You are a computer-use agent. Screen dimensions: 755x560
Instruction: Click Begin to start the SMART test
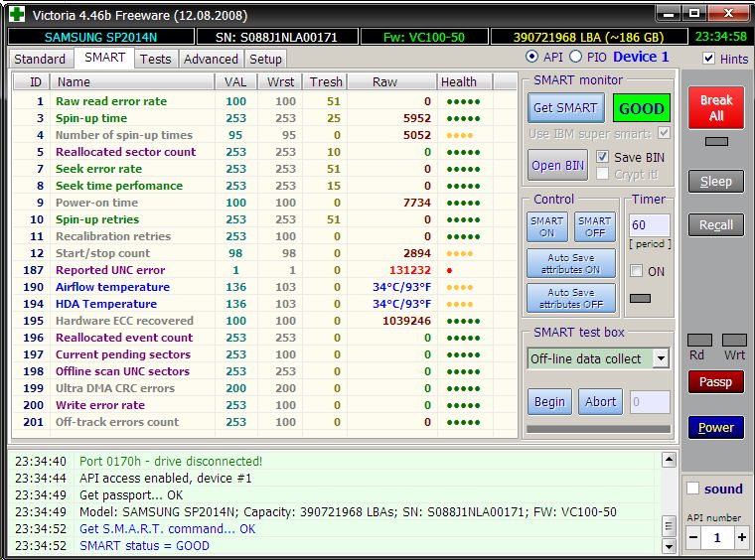[549, 402]
